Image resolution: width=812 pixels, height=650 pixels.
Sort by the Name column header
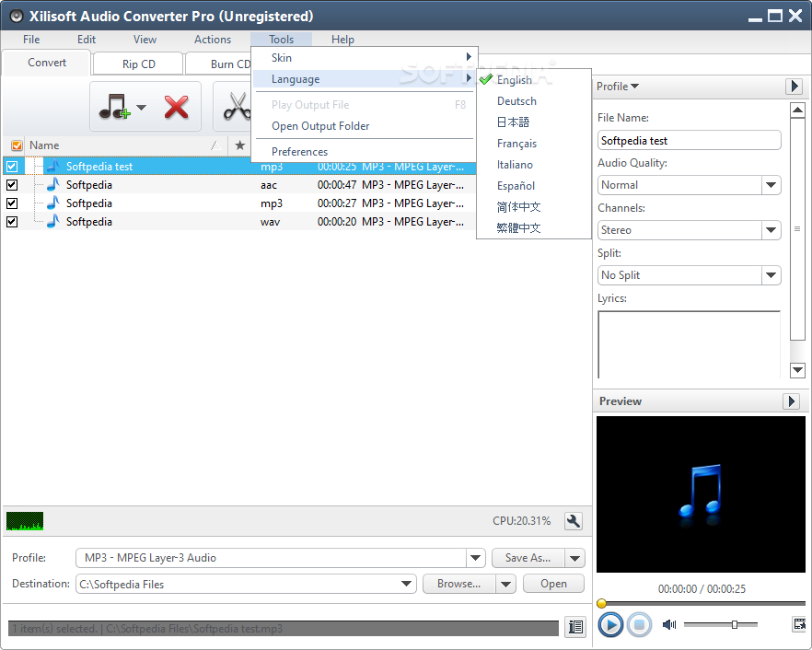(124, 145)
